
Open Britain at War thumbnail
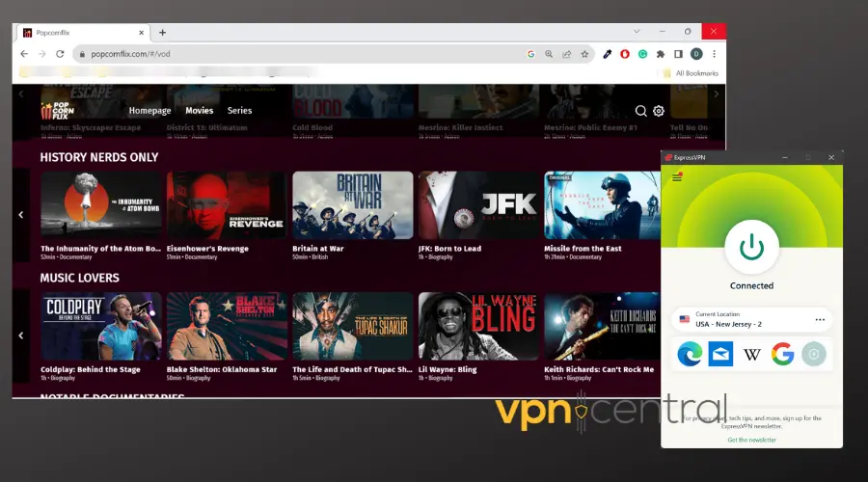tap(353, 205)
